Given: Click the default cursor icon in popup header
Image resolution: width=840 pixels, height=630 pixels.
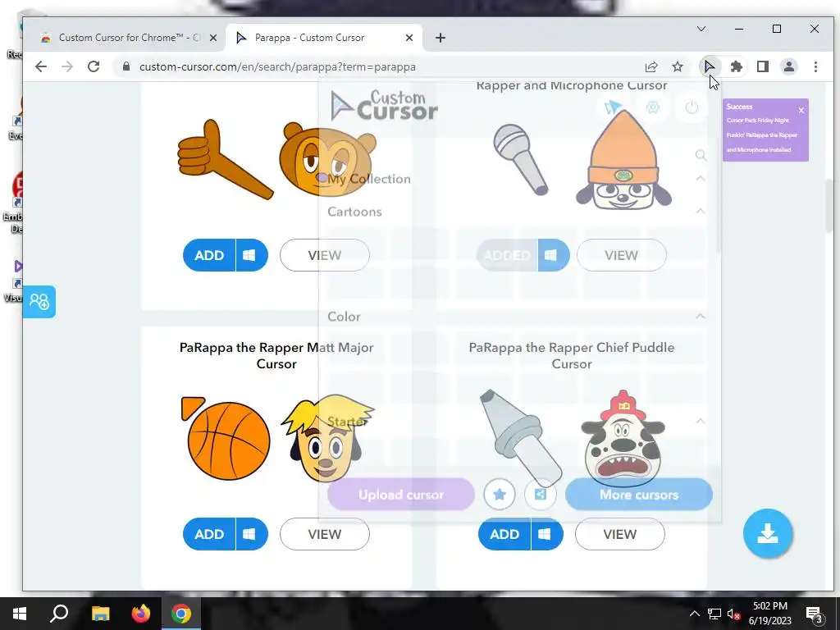Looking at the screenshot, I should point(613,107).
